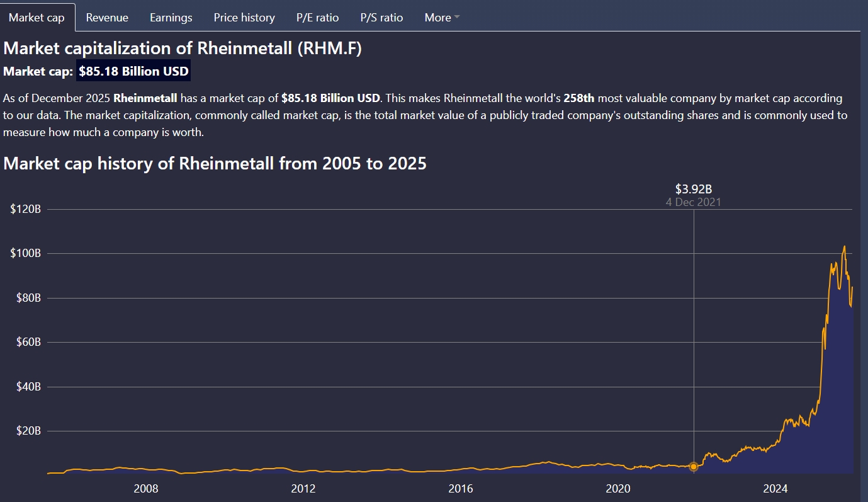Click the page title 'Market capitalization of Rheinmetall (RHM.F)'

point(183,48)
